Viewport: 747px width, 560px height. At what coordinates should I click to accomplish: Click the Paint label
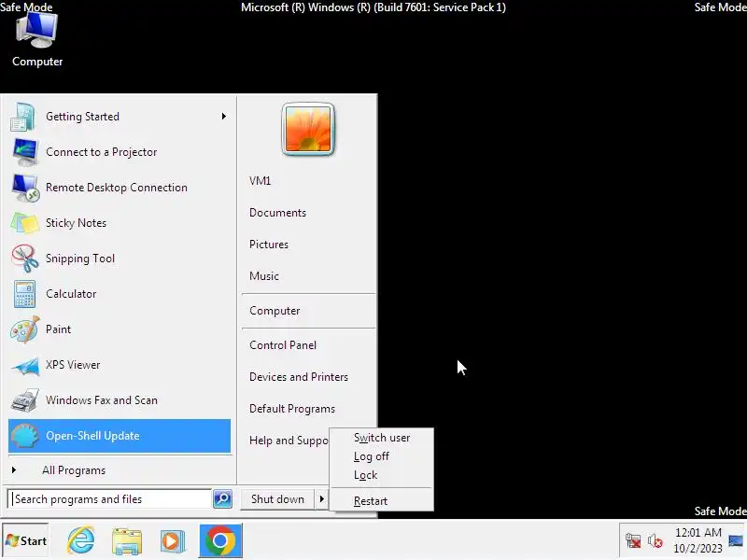click(58, 329)
